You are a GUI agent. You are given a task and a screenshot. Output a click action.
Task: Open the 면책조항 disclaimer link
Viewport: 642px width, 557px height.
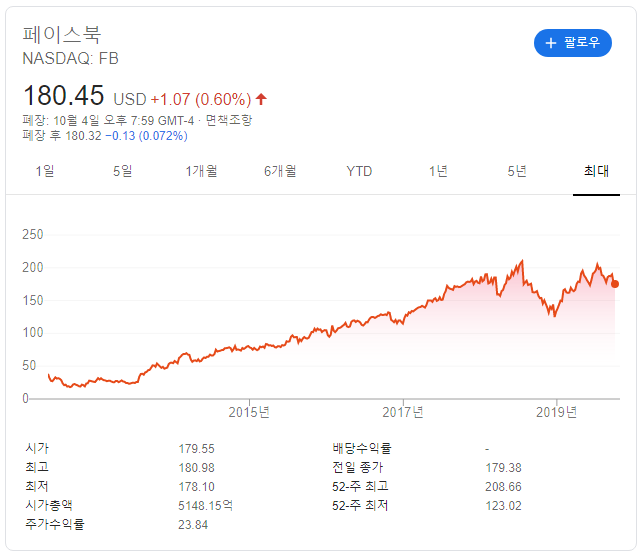(x=228, y=120)
